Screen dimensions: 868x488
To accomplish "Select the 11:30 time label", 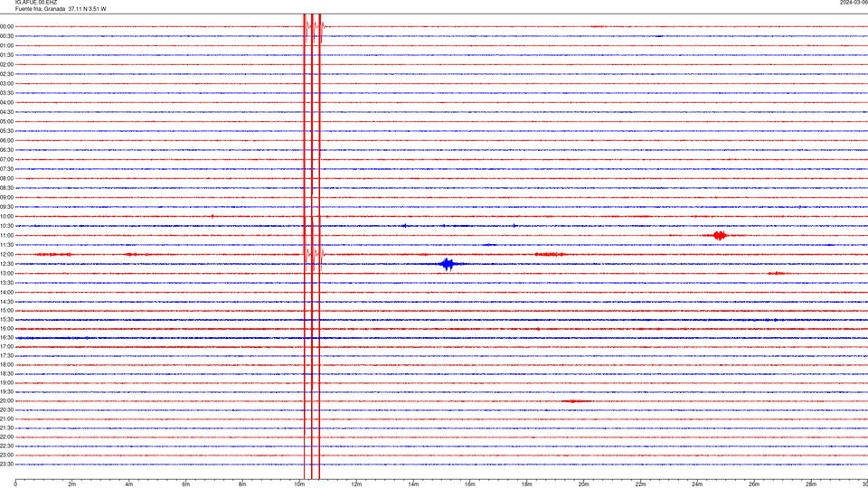I will pyautogui.click(x=6, y=245).
